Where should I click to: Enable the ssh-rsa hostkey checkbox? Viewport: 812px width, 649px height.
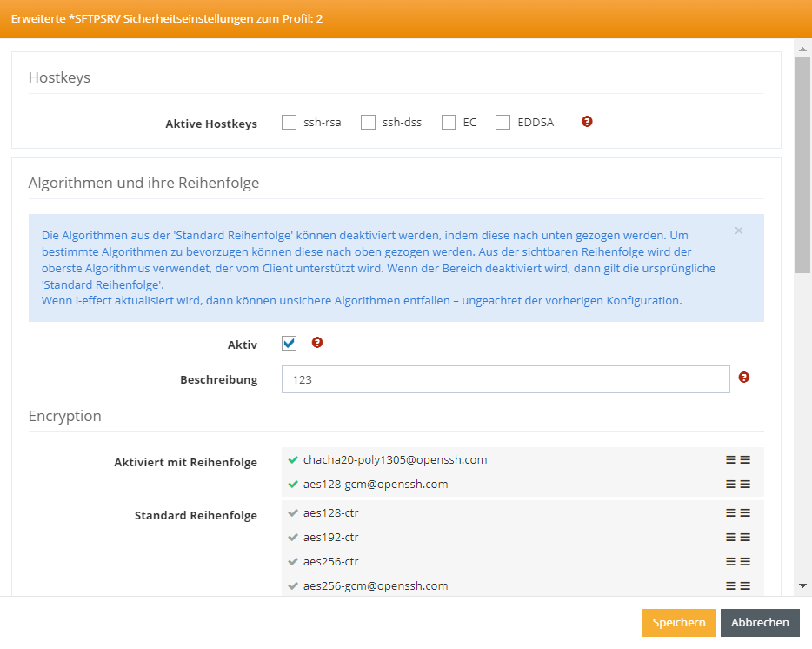290,123
